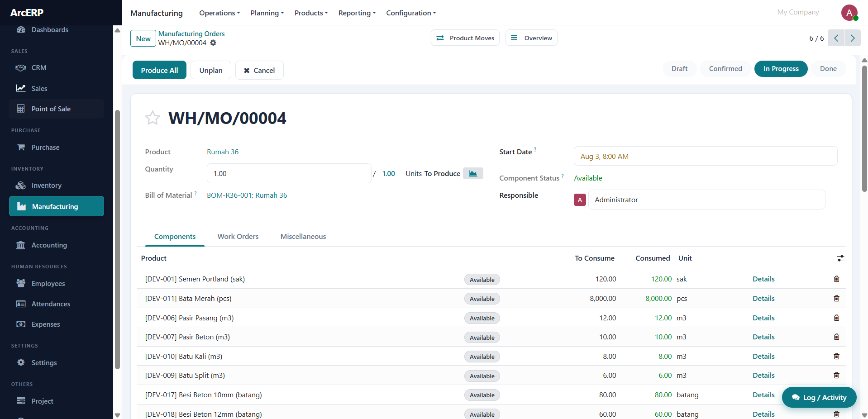
Task: Expand the Planning menu
Action: 267,13
